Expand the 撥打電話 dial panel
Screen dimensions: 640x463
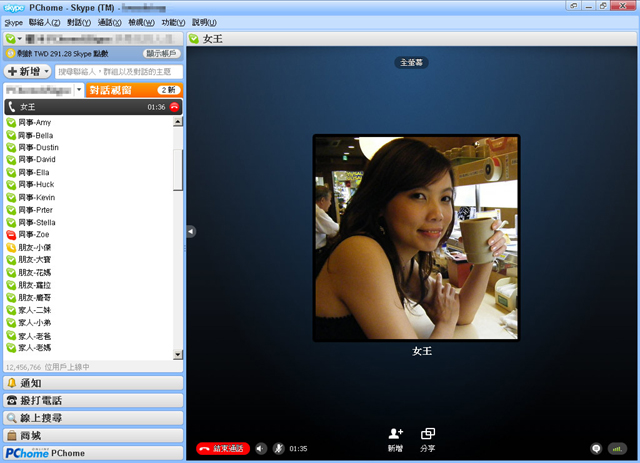pos(93,401)
